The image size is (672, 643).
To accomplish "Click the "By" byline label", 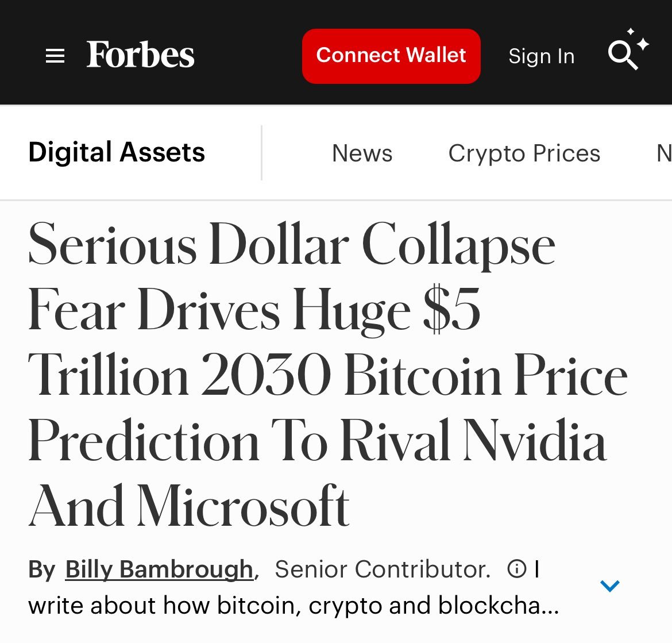I will point(41,569).
